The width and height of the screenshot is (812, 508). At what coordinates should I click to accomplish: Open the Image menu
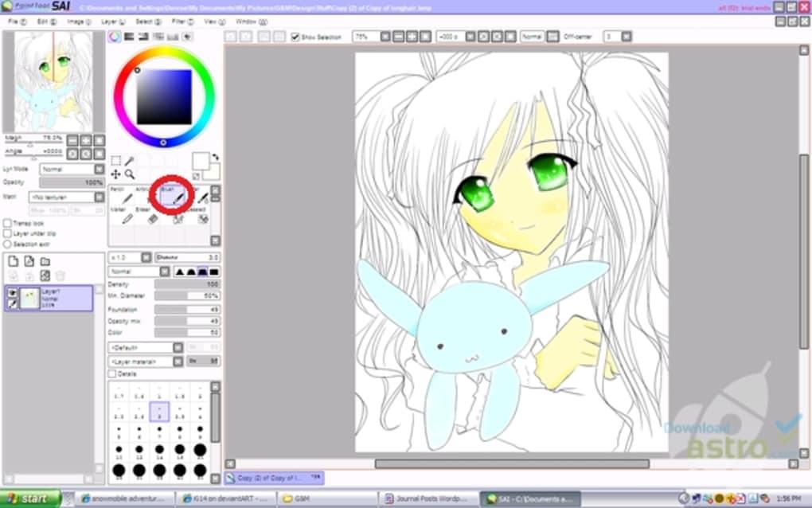pos(79,21)
